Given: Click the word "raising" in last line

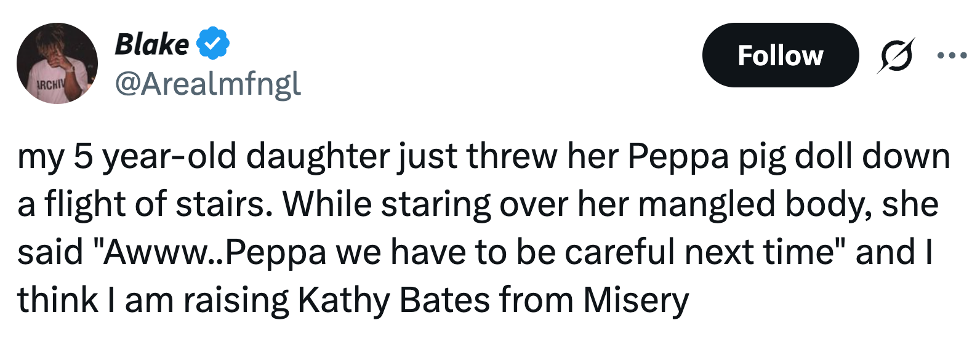Looking at the screenshot, I should (236, 300).
